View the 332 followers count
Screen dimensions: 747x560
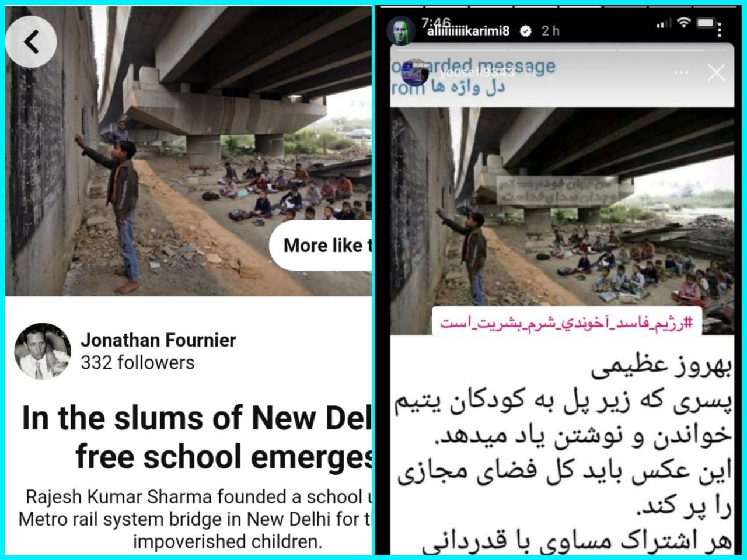pyautogui.click(x=137, y=363)
